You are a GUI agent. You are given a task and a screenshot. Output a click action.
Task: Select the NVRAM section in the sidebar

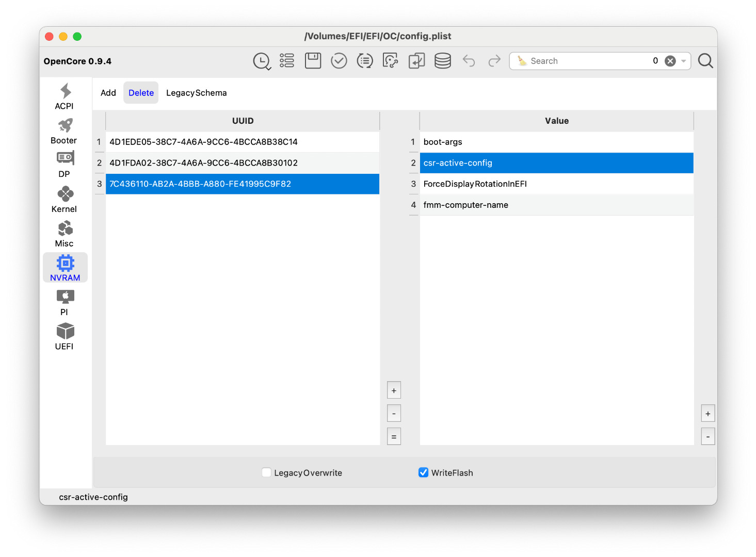click(x=65, y=268)
